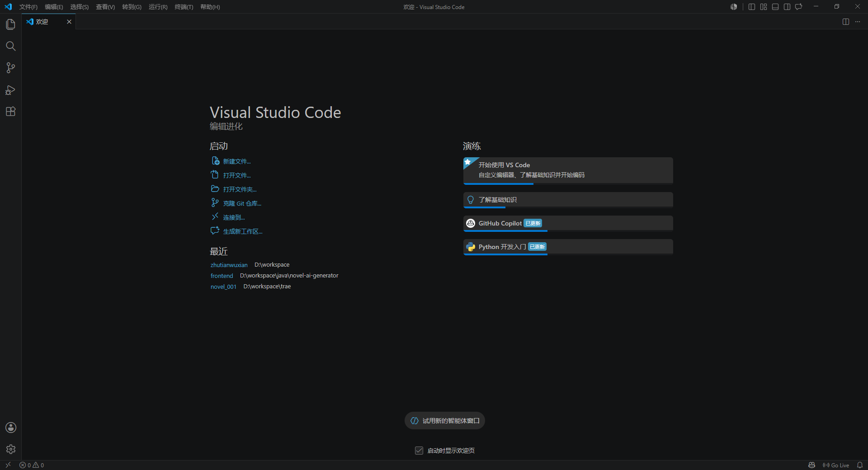Click the 新建文件... link

[x=237, y=161]
